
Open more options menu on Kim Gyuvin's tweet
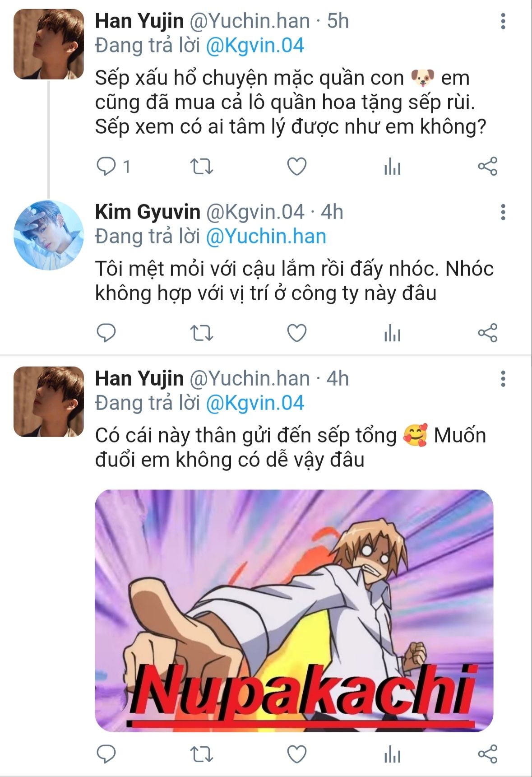click(x=503, y=212)
